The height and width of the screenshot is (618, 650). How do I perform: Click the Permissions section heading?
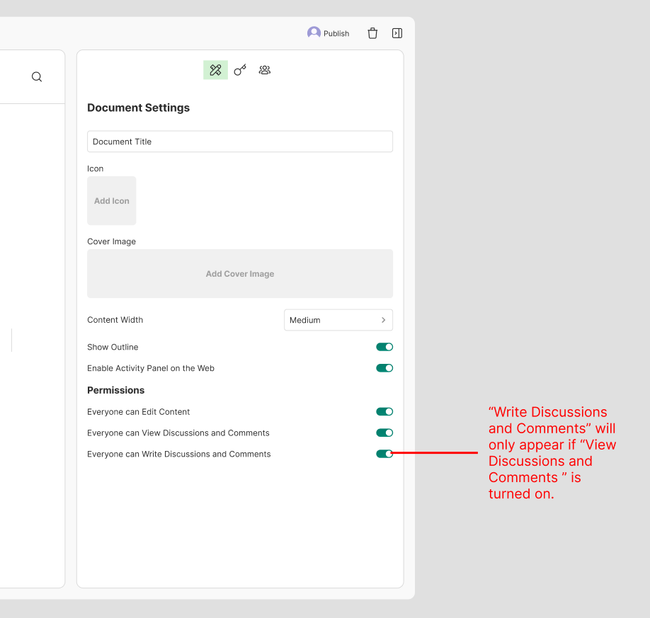[x=116, y=390]
